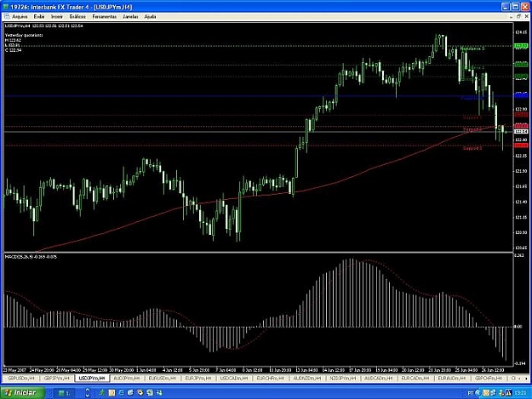Switch to the EURJPYm,H4 chart tab
This screenshot has height=399, width=532.
(198, 378)
